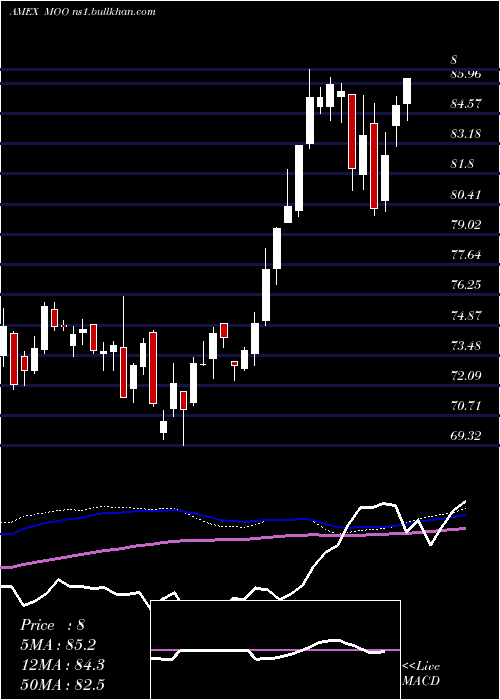500x700 pixels.
Task: Click the '5MA : 85.2' value
Action: pos(58,645)
